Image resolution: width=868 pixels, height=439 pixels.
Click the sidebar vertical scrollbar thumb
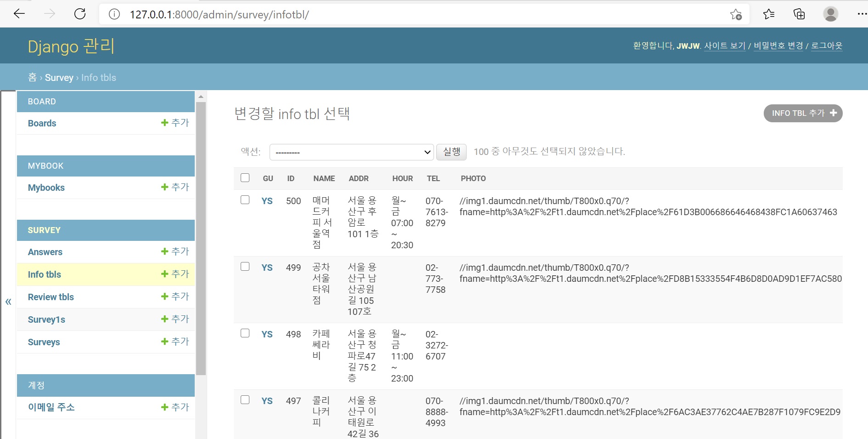click(201, 239)
